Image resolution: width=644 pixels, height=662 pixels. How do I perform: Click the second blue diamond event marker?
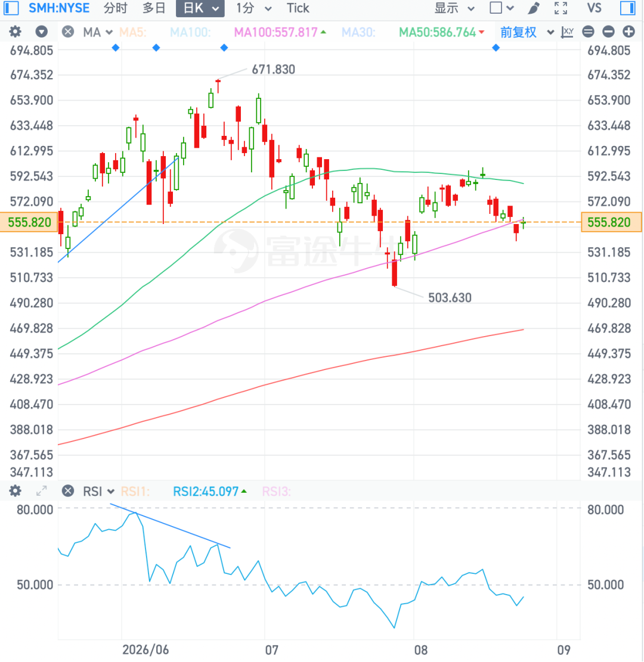156,48
